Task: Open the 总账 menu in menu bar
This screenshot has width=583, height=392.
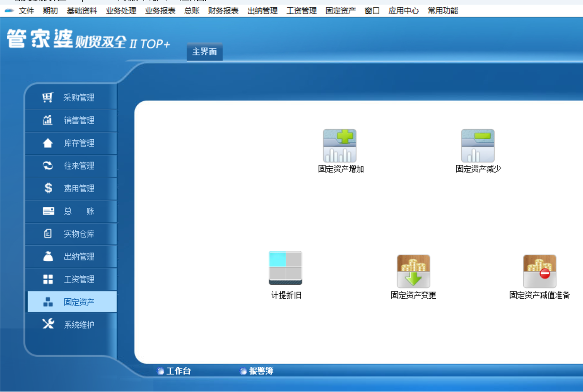Action: [x=191, y=11]
